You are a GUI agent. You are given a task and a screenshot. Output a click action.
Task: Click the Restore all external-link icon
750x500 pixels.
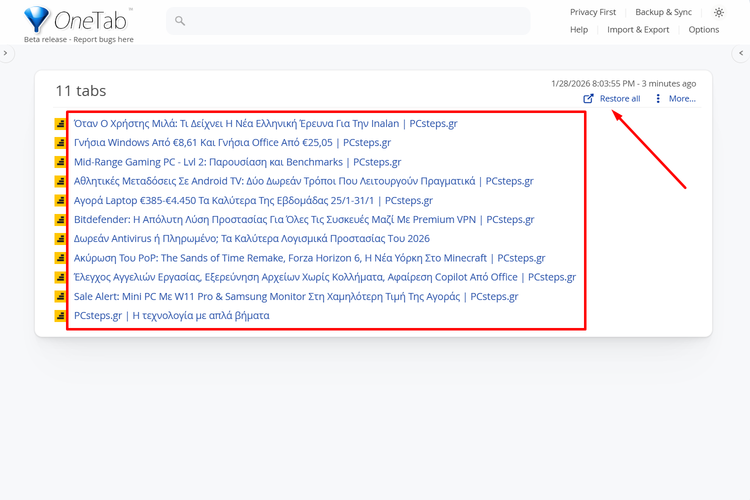(589, 99)
